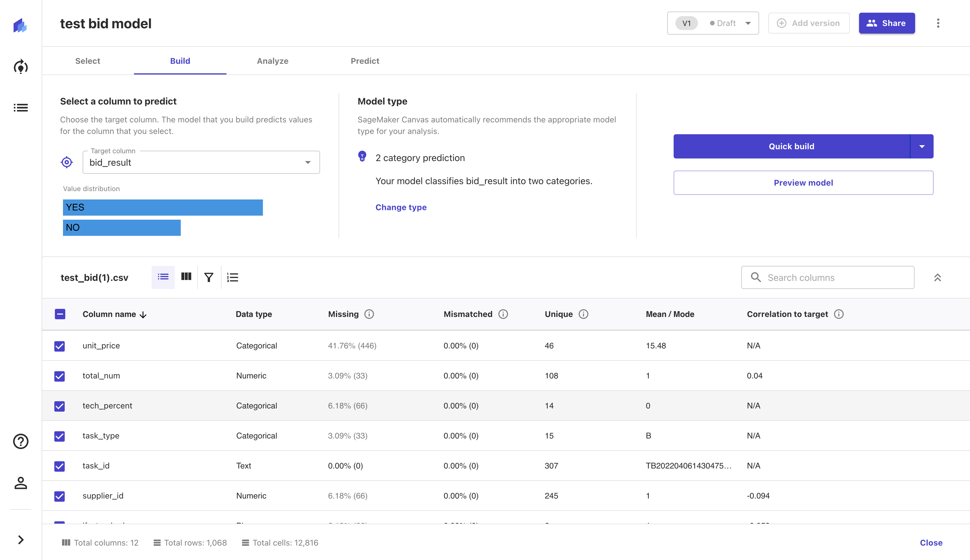Uncheck the task_id column checkbox

[x=60, y=466]
